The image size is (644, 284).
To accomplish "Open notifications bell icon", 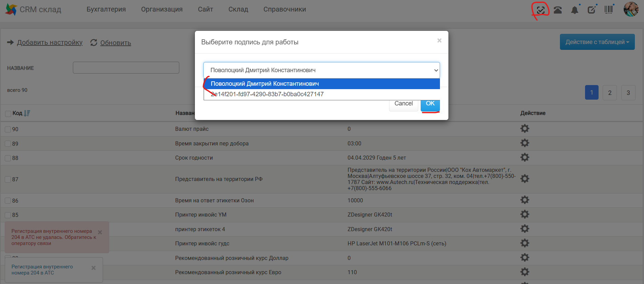I will [575, 10].
